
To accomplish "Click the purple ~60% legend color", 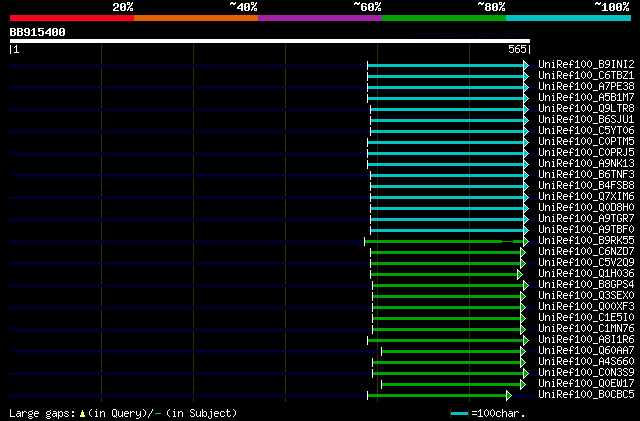I will pos(320,18).
